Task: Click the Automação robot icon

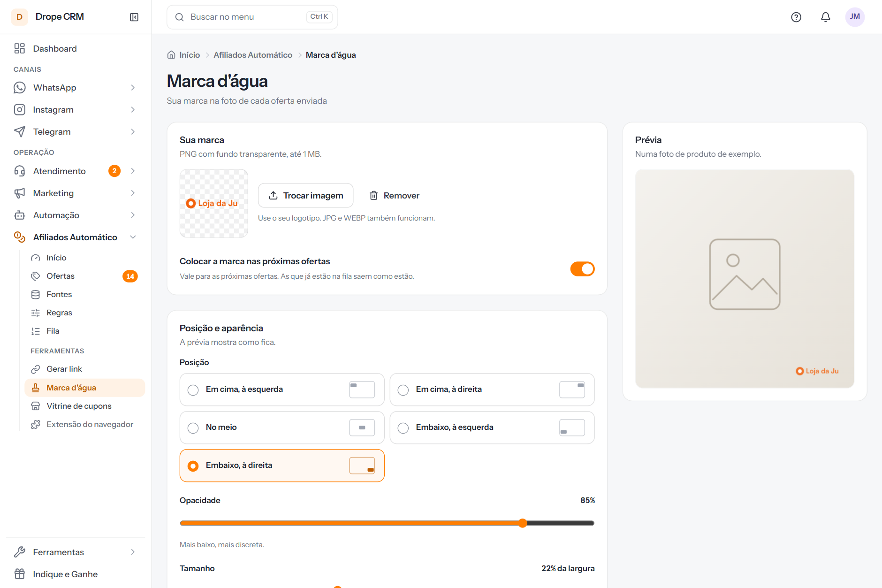Action: 19,215
